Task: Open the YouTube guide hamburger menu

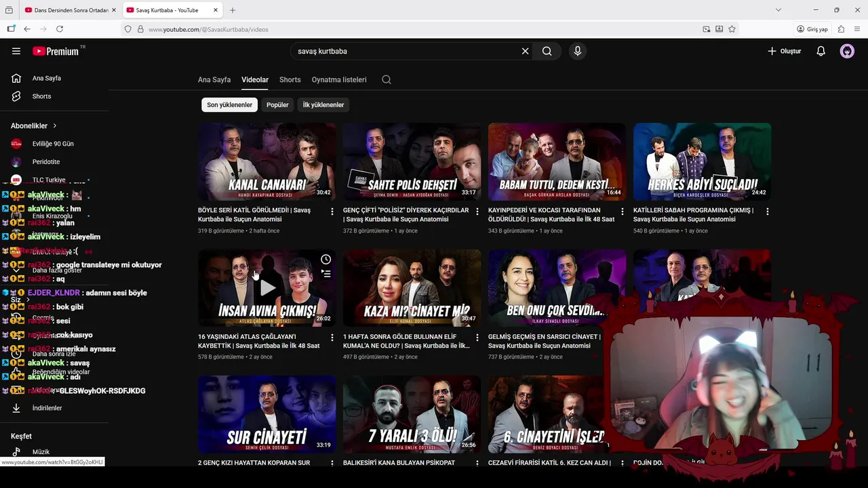Action: [16, 51]
